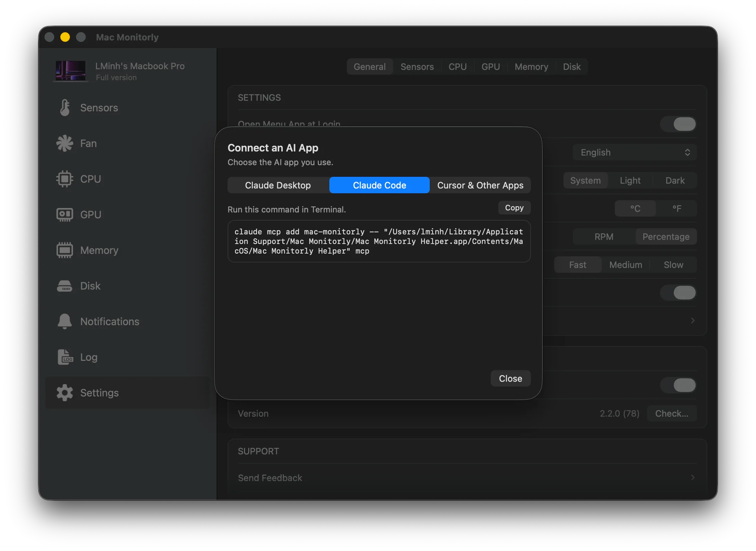Viewport: 756px width, 551px height.
Task: Open the Notifications bell icon
Action: 64,321
